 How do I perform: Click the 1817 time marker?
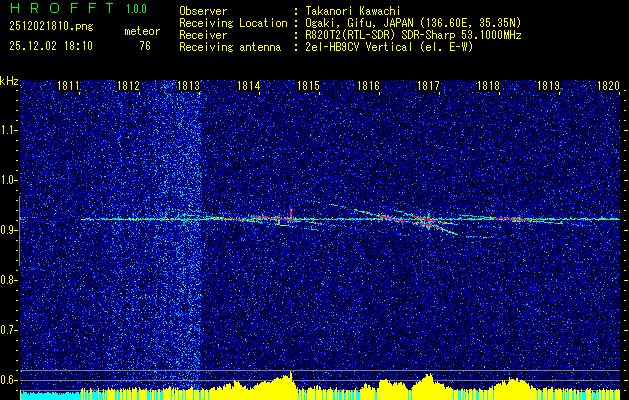(428, 85)
